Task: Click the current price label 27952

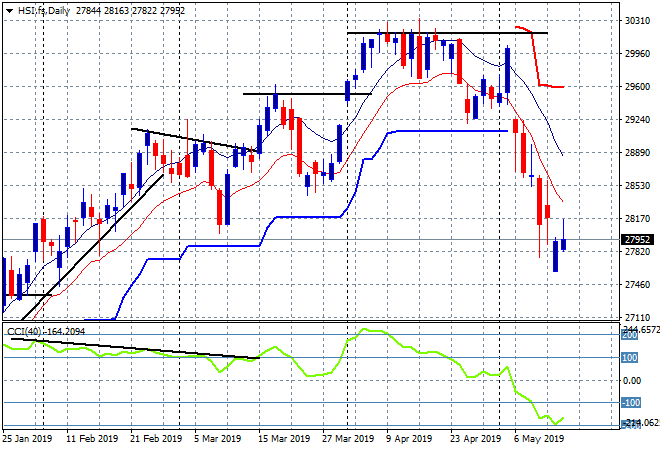Action: coord(637,240)
